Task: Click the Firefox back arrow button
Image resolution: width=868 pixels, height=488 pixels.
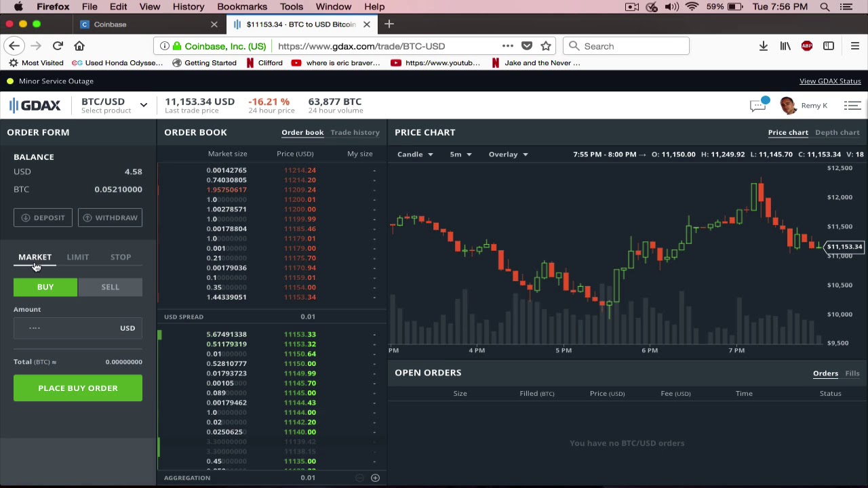Action: coord(14,46)
